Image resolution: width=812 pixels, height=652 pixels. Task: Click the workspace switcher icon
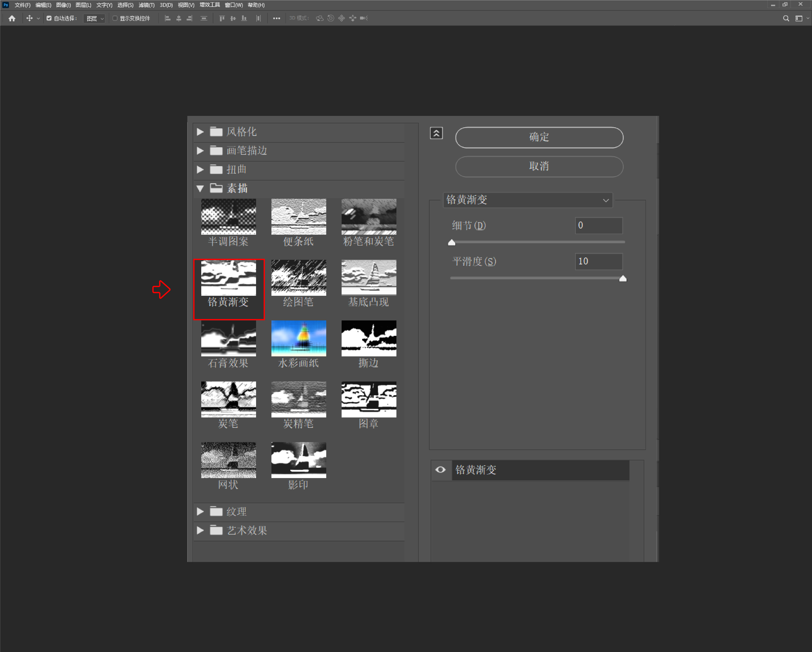[798, 18]
